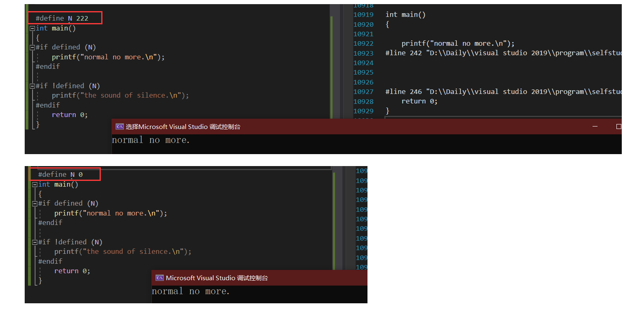The image size is (644, 314).
Task: Collapse int main() fold in N 0 editor
Action: 35,185
